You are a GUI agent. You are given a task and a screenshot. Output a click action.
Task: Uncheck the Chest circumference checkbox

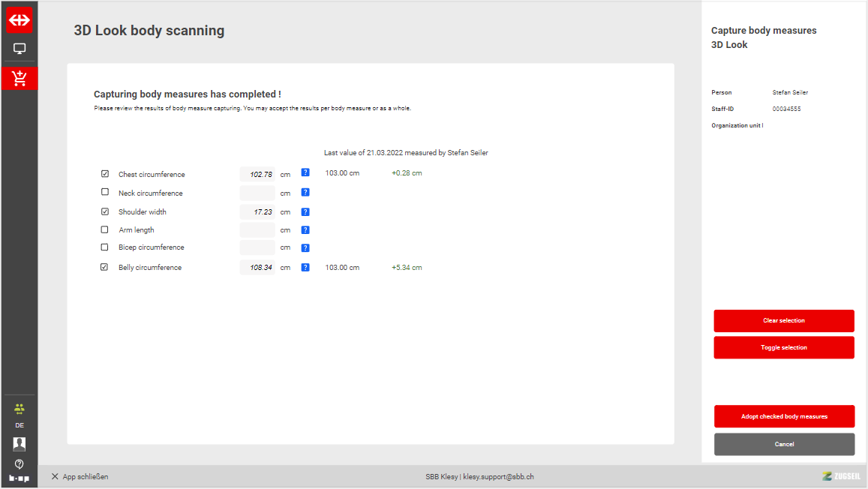click(x=105, y=174)
